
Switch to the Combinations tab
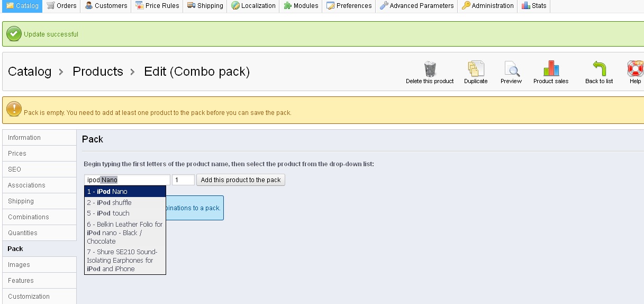pyautogui.click(x=29, y=217)
